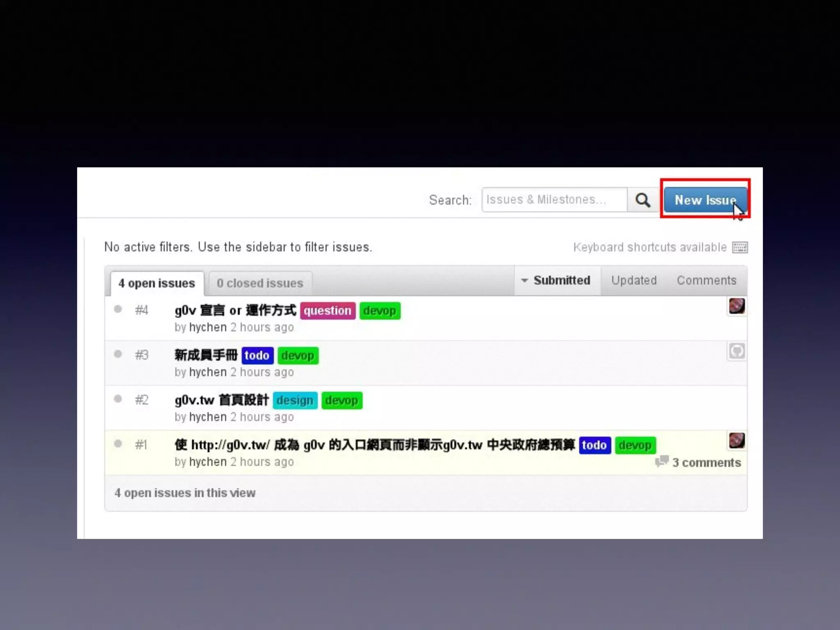Sort issues by Updated
This screenshot has height=630, width=840.
point(634,281)
